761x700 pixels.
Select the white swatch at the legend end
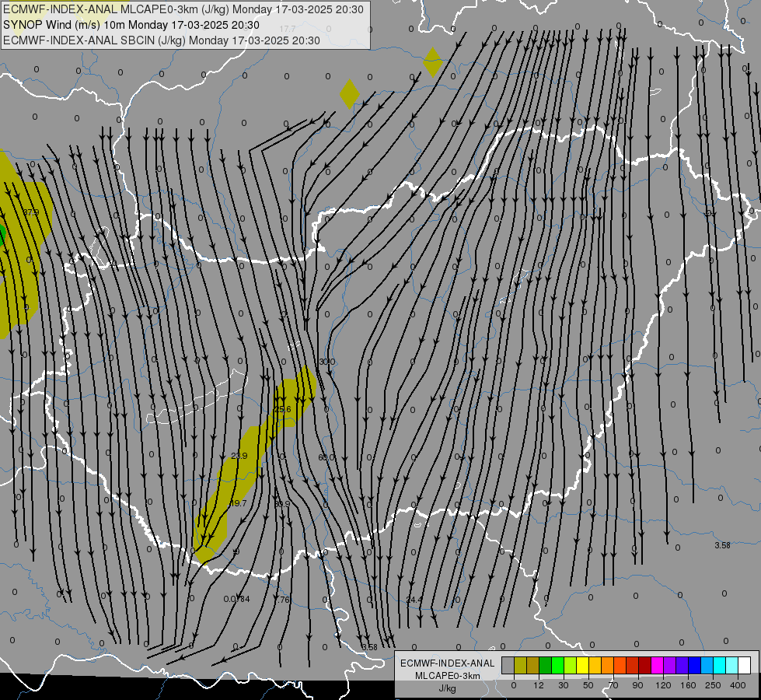pos(745,665)
